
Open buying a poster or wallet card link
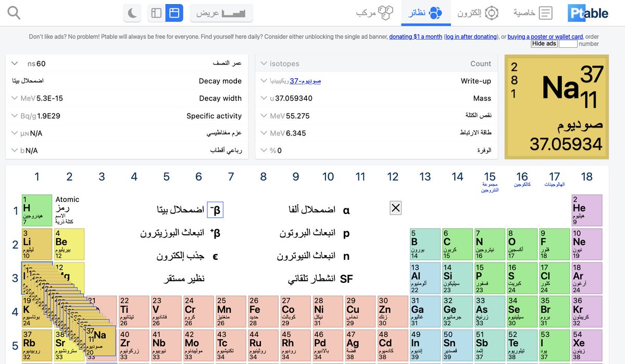[x=545, y=37]
